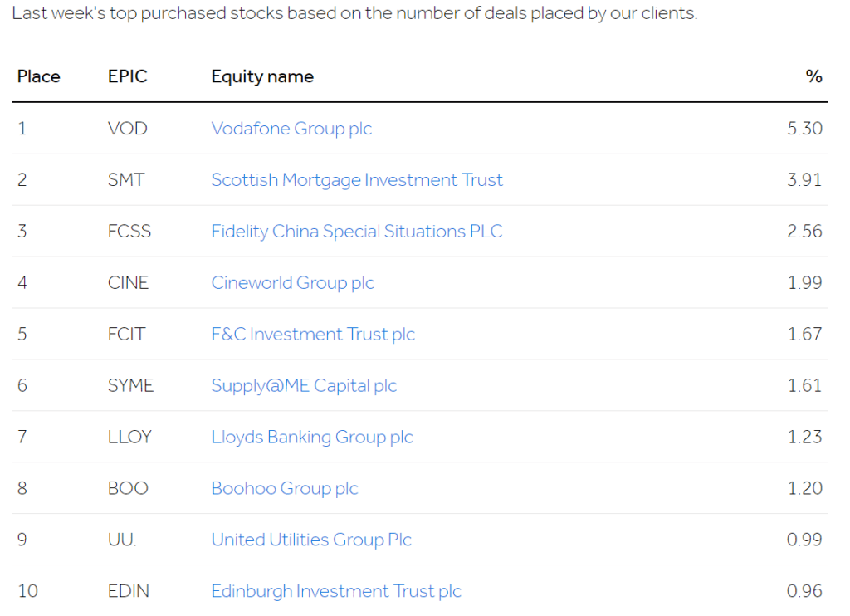Select the VOD ticker cell

[x=127, y=129]
